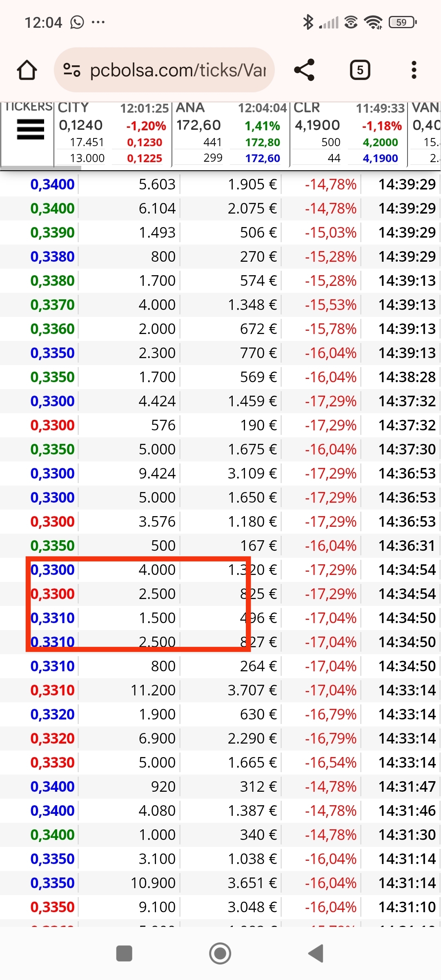Click amount 2.290 € in tick table
The image size is (441, 980).
click(x=252, y=738)
